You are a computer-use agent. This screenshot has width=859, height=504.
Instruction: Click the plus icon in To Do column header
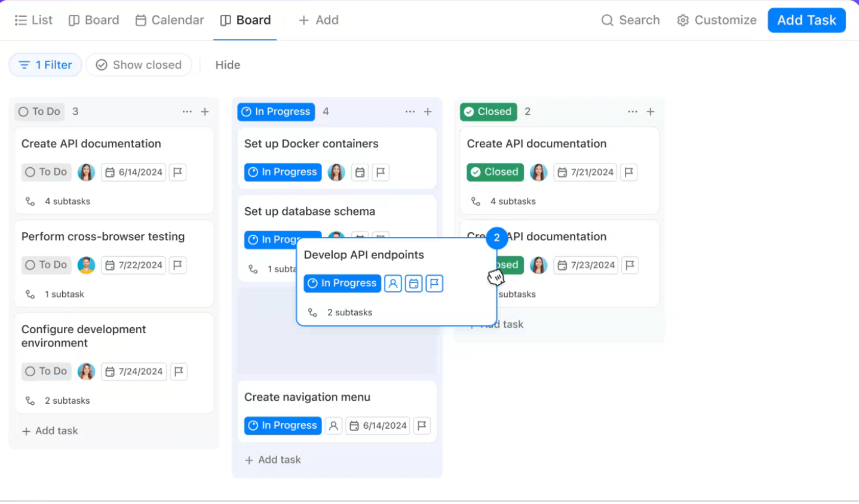(x=205, y=112)
